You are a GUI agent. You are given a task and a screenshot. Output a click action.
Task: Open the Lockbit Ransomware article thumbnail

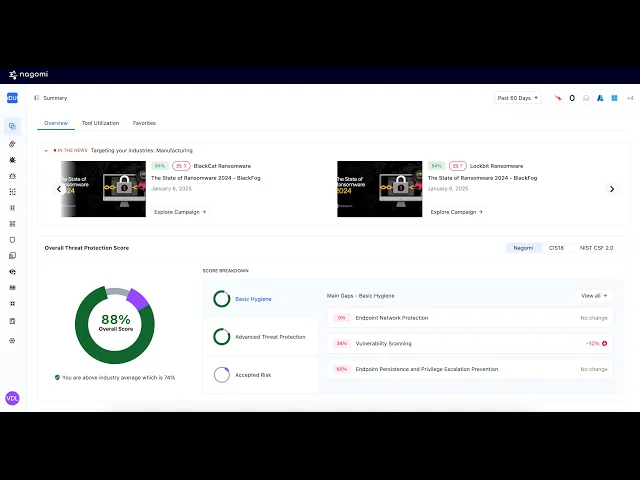(x=380, y=189)
